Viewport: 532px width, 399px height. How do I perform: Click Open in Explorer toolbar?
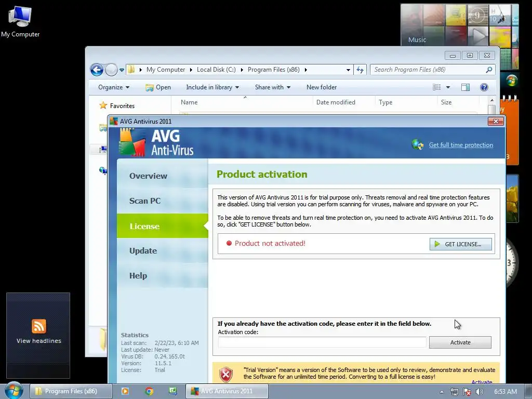[158, 87]
